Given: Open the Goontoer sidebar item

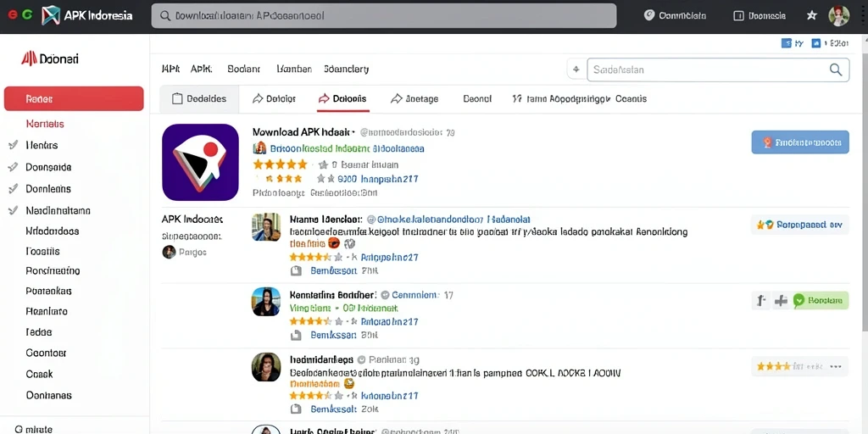Looking at the screenshot, I should pos(46,353).
